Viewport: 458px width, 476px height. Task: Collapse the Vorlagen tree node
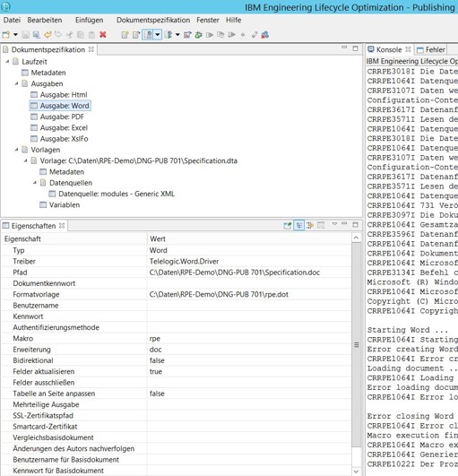click(16, 150)
